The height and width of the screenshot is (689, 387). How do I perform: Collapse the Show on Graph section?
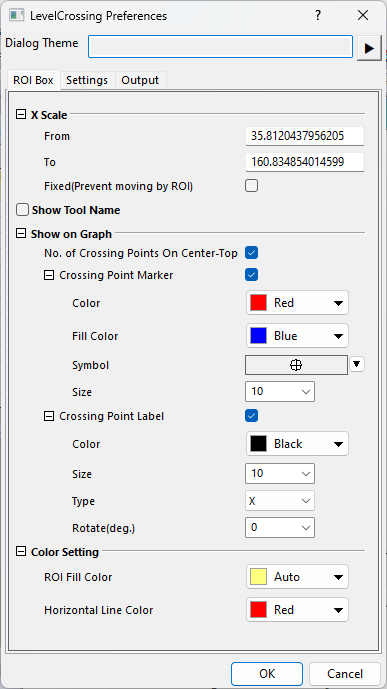20,234
